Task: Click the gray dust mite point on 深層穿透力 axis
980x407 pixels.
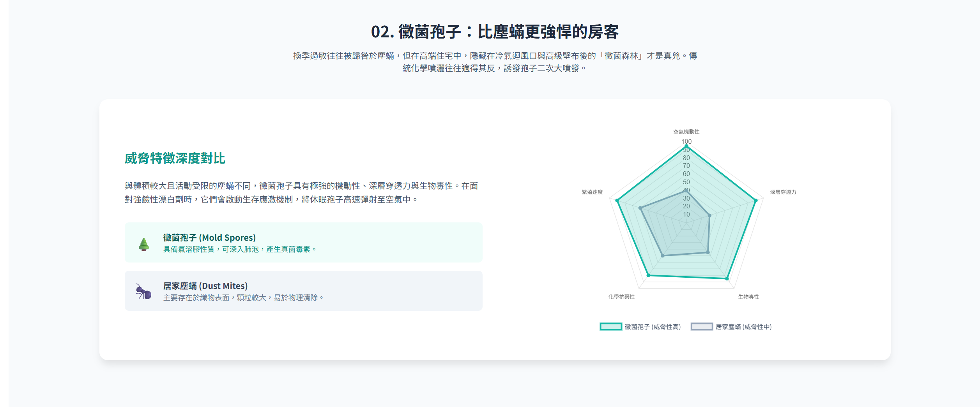Action: 709,215
